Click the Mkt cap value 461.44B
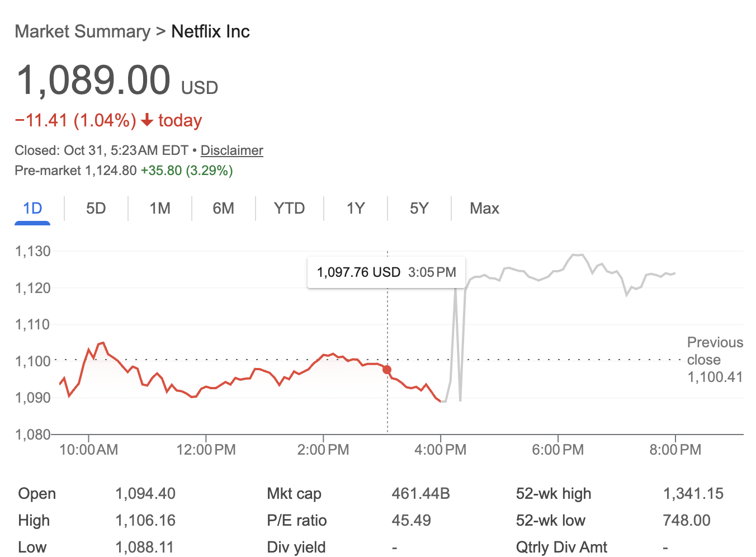The height and width of the screenshot is (557, 756). point(421,493)
